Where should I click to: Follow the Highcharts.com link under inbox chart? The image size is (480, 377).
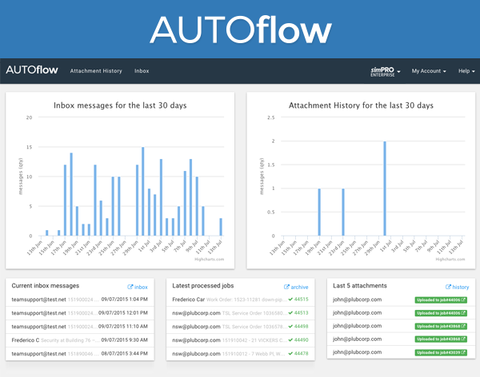coord(209,259)
